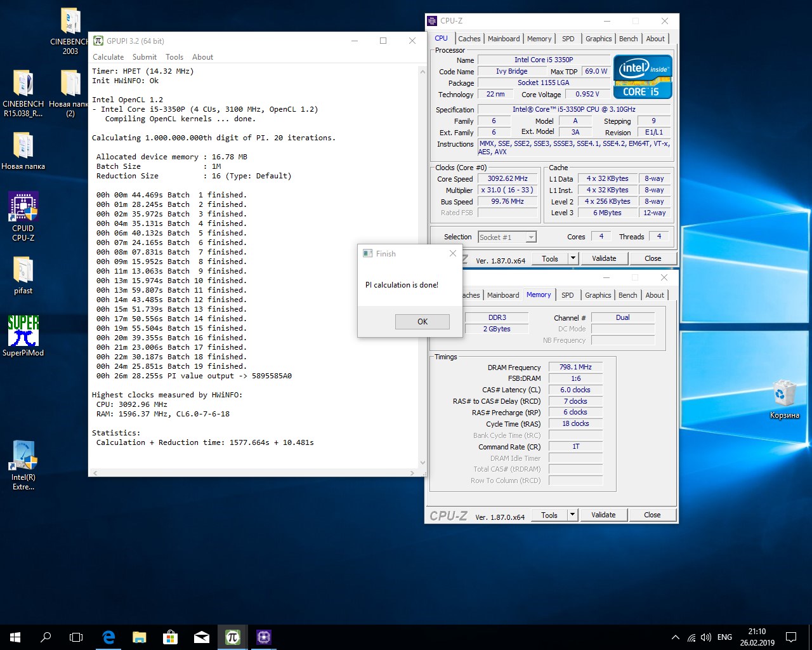
Task: Open Task View on the taskbar
Action: [76, 637]
